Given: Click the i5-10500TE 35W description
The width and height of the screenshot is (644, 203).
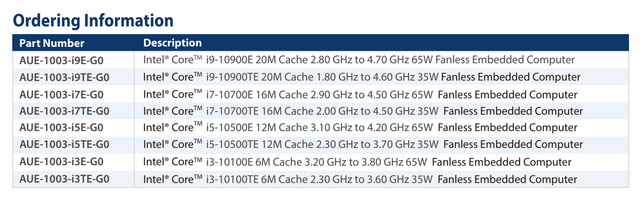Looking at the screenshot, I should click(x=363, y=145).
